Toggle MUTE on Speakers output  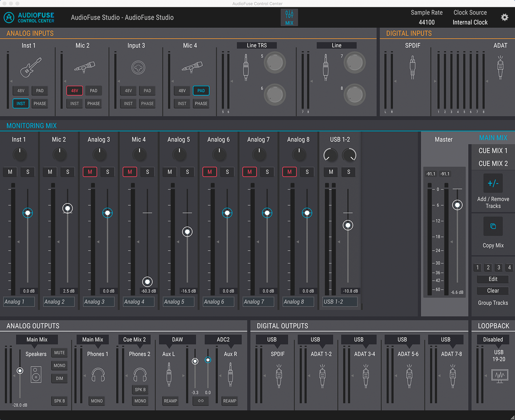[x=60, y=352]
